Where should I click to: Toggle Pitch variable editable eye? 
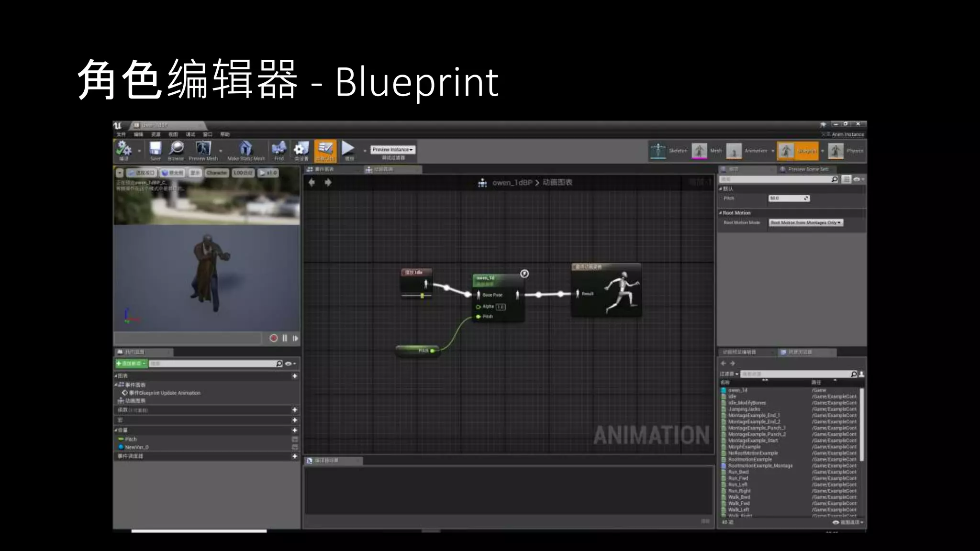click(x=295, y=439)
